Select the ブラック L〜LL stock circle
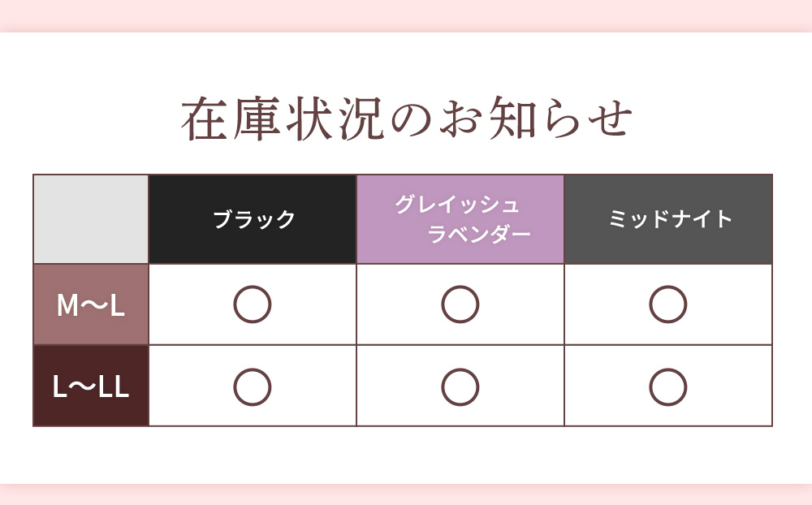The height and width of the screenshot is (505, 812). pos(253,386)
